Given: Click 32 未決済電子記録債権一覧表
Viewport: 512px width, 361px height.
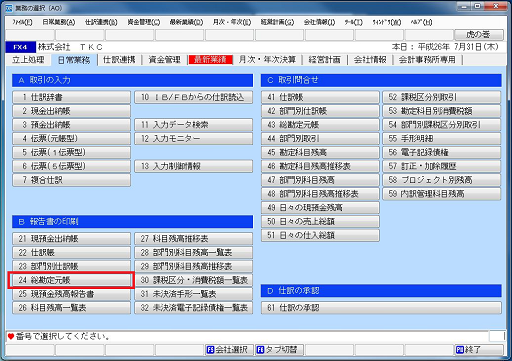Looking at the screenshot, I should coord(194,308).
